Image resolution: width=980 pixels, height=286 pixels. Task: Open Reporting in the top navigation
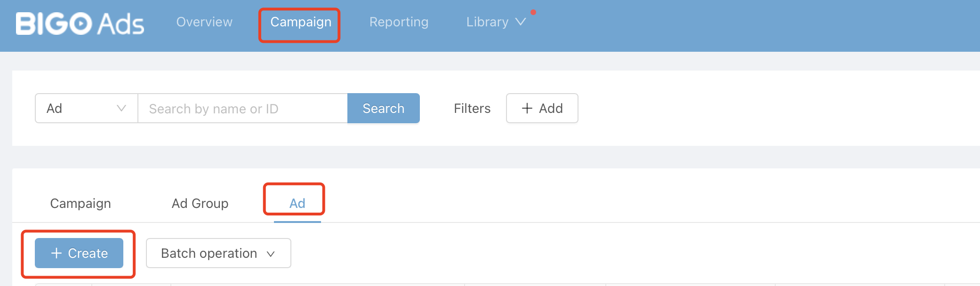coord(399,22)
